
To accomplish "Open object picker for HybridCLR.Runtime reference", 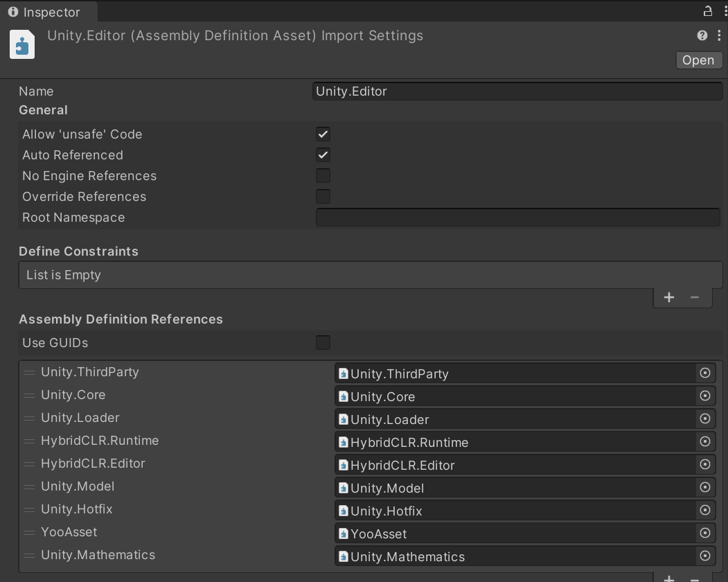I will click(704, 441).
